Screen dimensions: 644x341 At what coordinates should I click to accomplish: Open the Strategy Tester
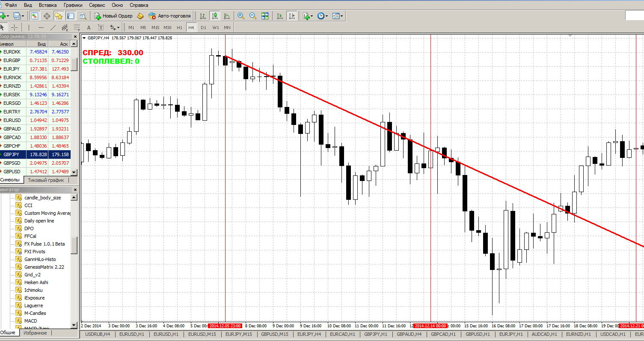(x=83, y=16)
